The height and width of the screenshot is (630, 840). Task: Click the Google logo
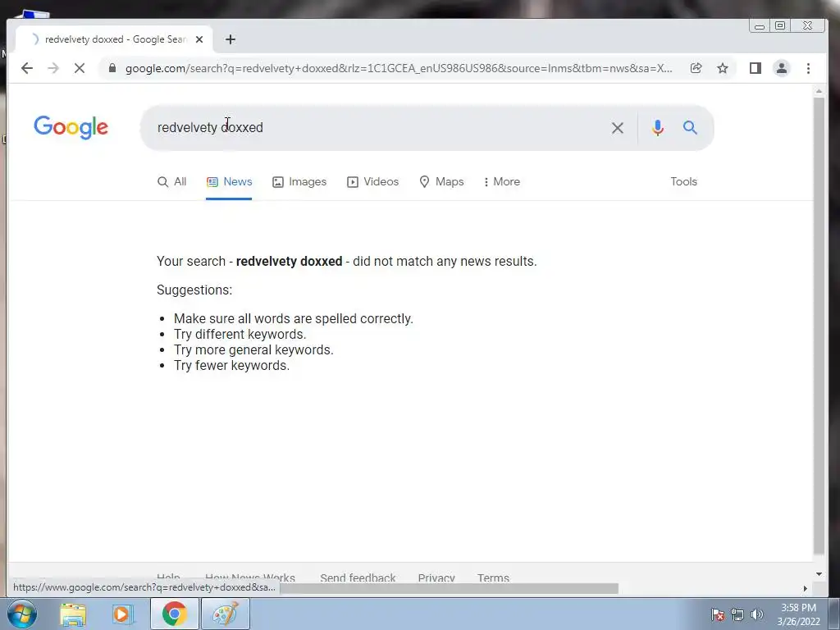point(71,127)
